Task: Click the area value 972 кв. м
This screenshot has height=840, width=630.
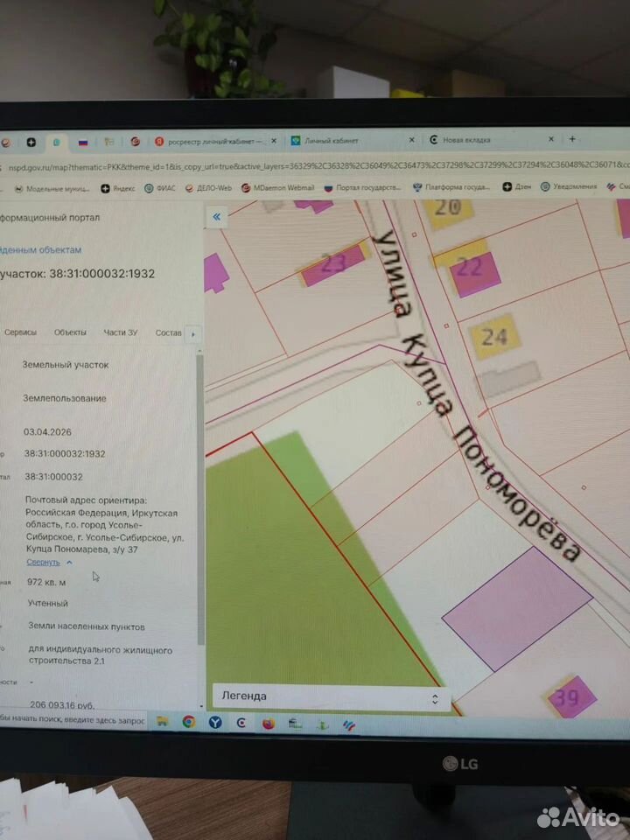Action: (x=46, y=583)
